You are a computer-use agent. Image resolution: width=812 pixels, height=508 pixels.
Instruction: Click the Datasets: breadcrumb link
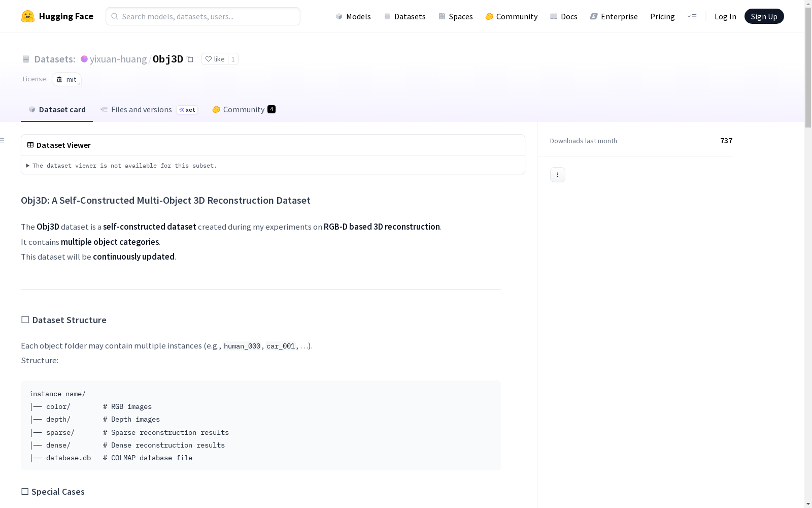[x=54, y=59]
